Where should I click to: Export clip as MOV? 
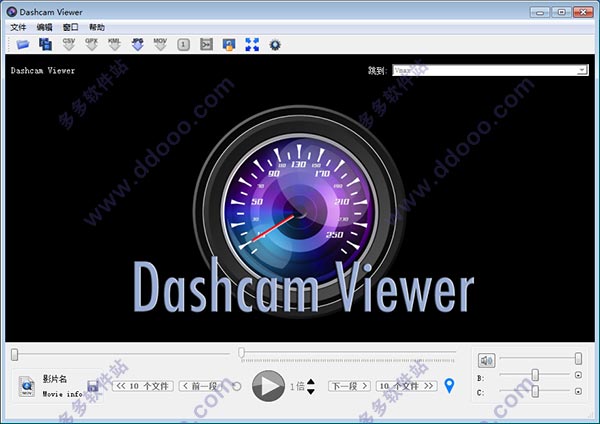(160, 44)
